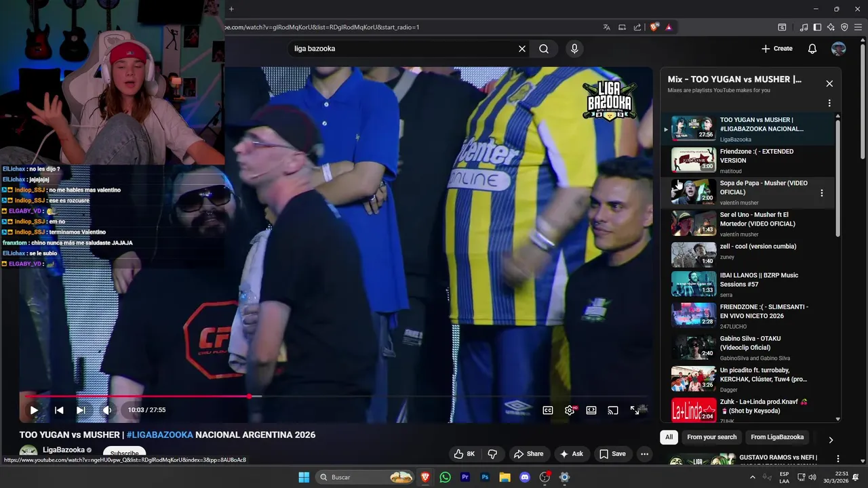Image resolution: width=868 pixels, height=488 pixels.
Task: Mute the video volume
Action: pos(106,410)
